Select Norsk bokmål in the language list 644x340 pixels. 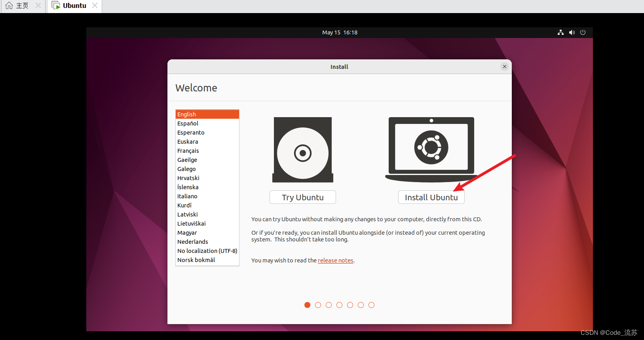tap(207, 260)
